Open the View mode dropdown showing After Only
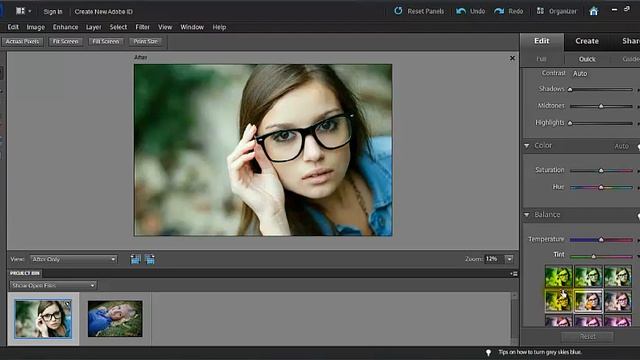The height and width of the screenshot is (360, 640). (73, 259)
